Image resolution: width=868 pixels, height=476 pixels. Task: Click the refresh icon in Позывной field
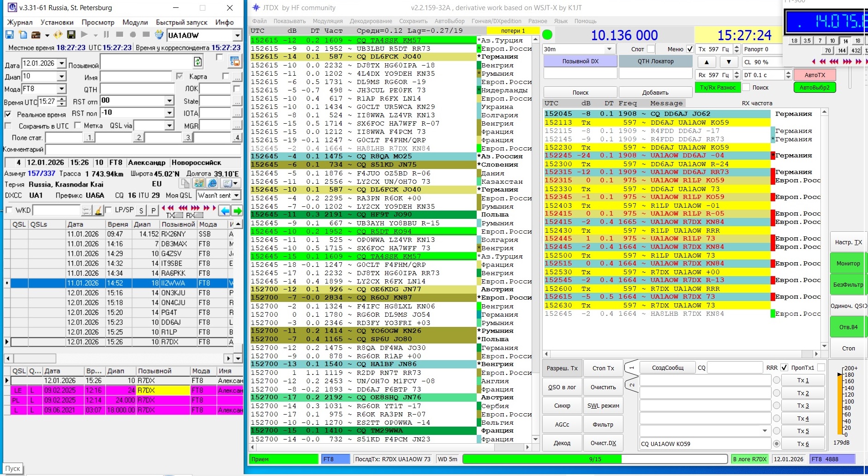point(198,61)
